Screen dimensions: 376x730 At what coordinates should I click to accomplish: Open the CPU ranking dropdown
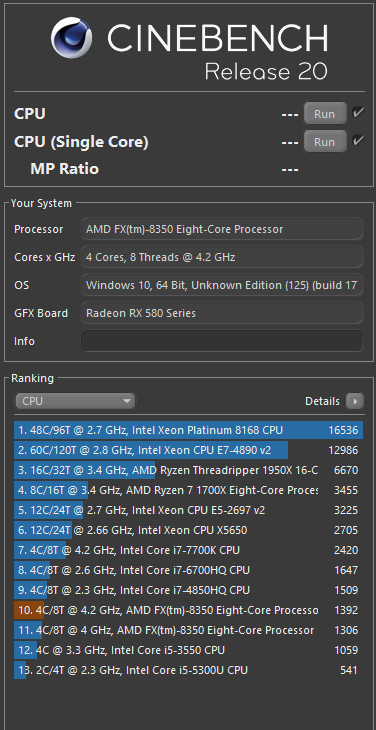75,401
